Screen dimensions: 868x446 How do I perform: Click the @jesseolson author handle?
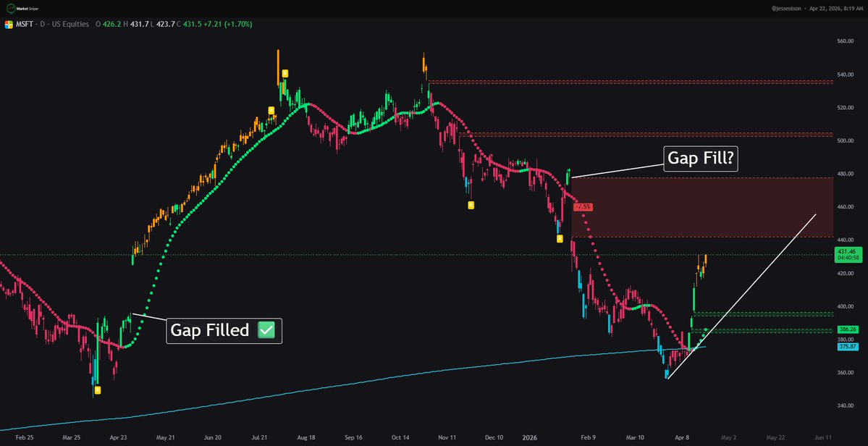[788, 8]
